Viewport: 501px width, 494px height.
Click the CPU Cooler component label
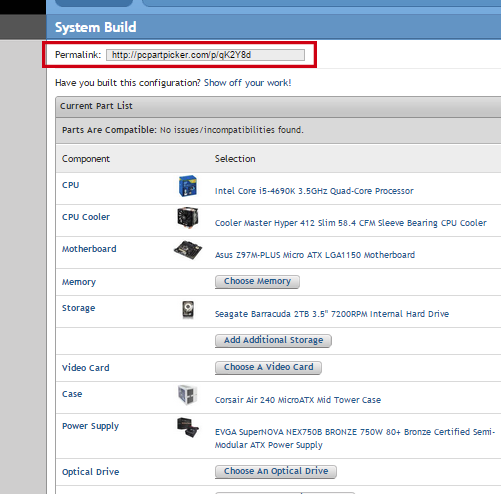point(86,217)
